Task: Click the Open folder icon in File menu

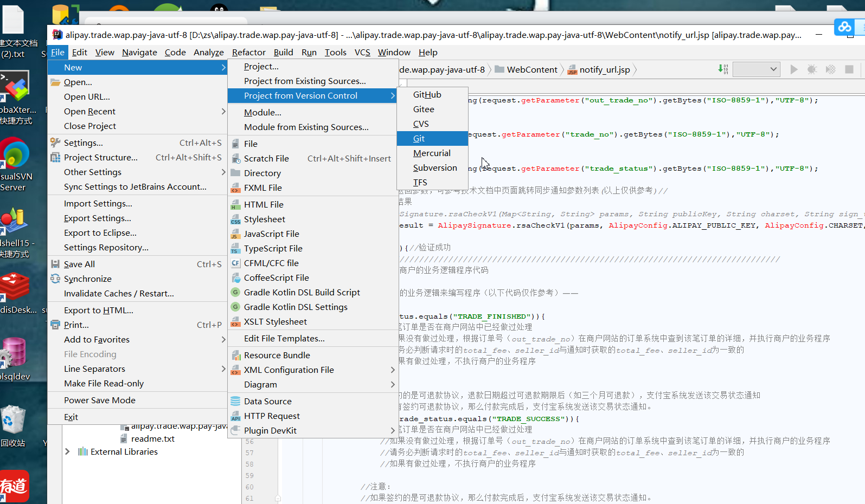Action: (55, 82)
